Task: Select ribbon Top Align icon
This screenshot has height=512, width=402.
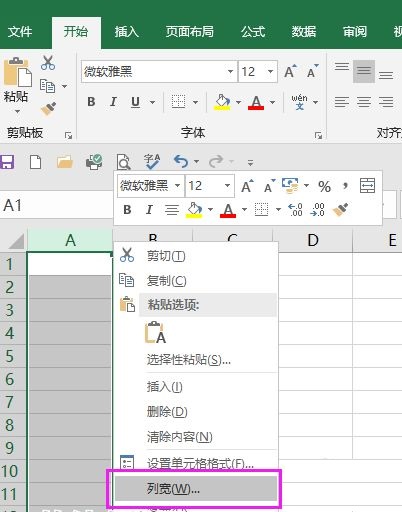Action: [x=342, y=66]
